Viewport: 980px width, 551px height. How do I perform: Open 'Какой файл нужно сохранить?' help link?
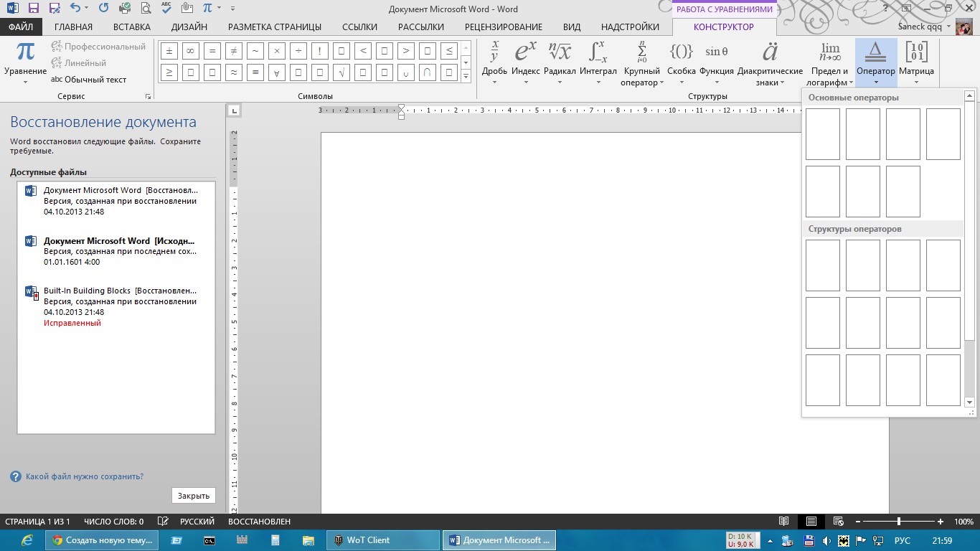click(85, 476)
